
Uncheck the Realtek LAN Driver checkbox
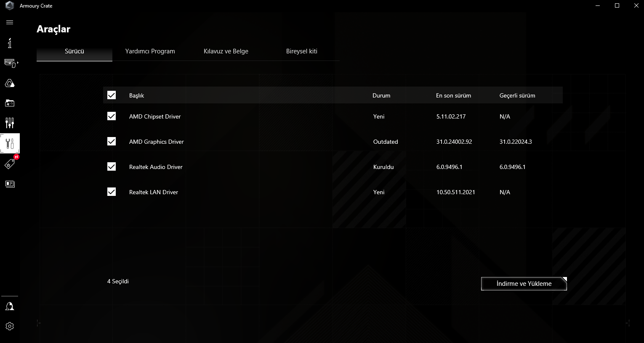point(112,192)
